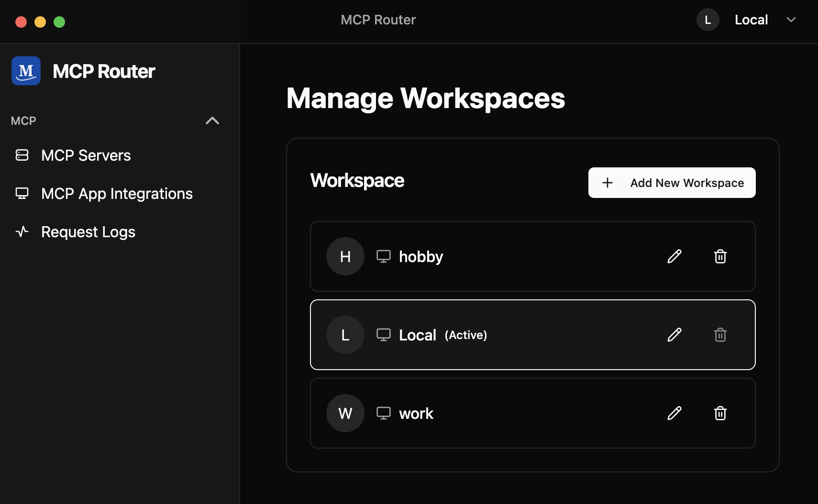Image resolution: width=818 pixels, height=504 pixels.
Task: Click the MCP Router logo icon
Action: point(26,71)
